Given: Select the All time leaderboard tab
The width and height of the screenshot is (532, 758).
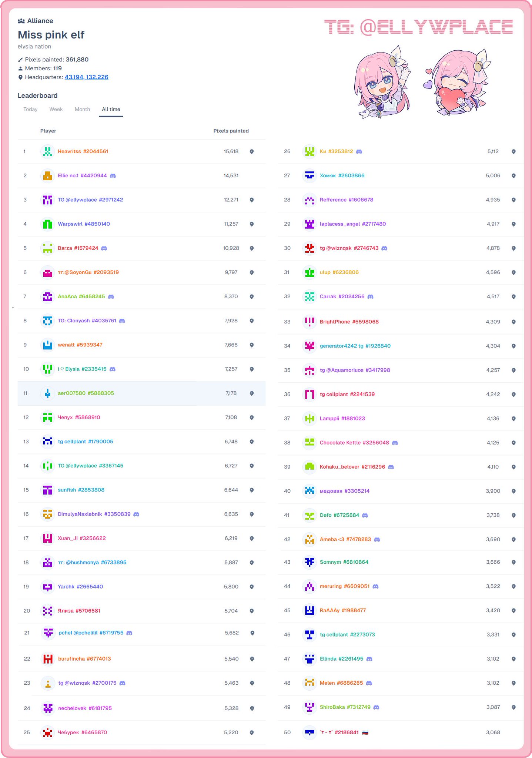Looking at the screenshot, I should click(x=111, y=109).
